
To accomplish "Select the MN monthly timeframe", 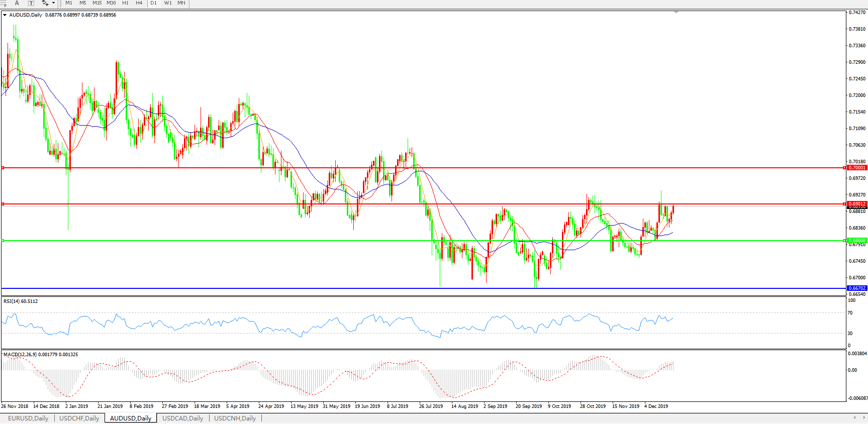I will click(181, 3).
